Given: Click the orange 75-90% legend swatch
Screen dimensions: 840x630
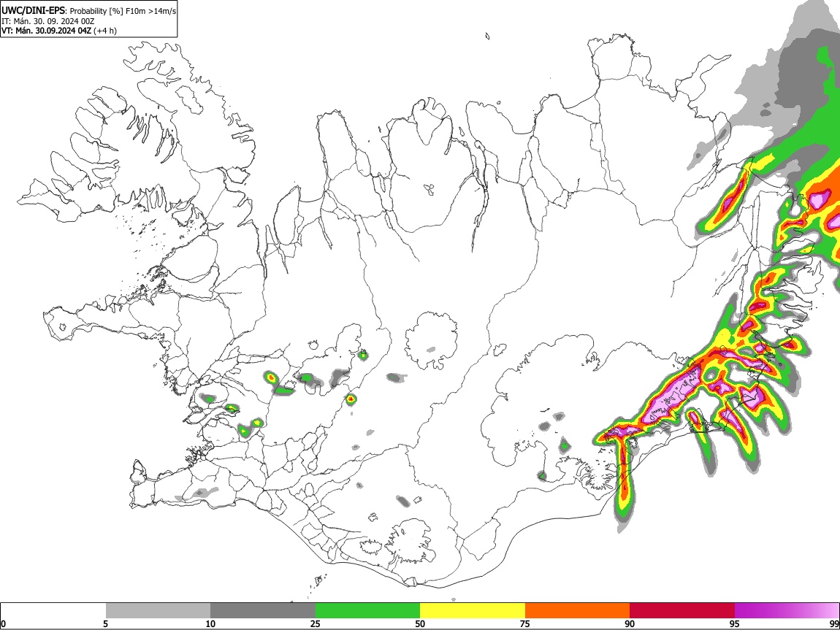Looking at the screenshot, I should pos(577,611).
